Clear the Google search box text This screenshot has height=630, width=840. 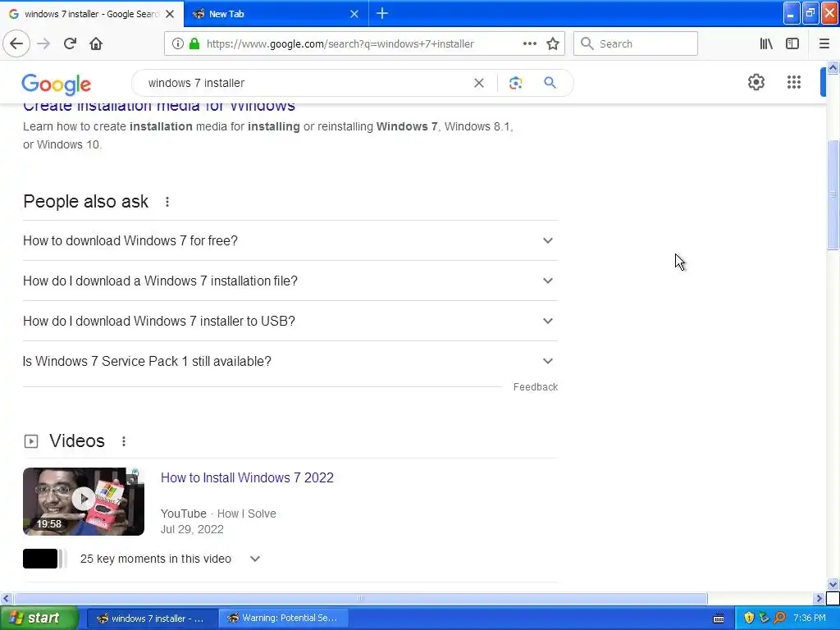click(x=479, y=83)
